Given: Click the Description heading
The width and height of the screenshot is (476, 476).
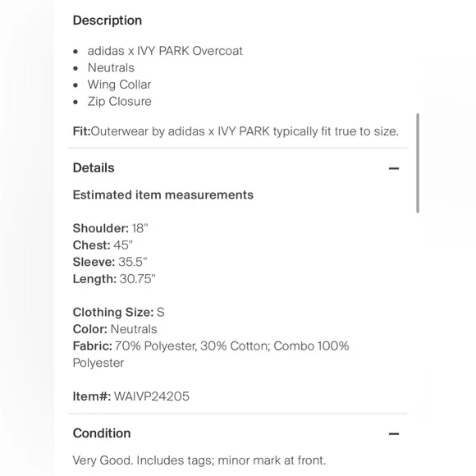Looking at the screenshot, I should click(x=108, y=21).
